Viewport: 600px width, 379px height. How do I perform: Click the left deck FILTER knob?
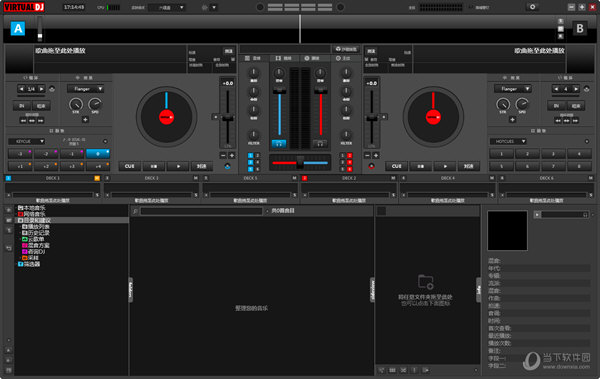[253, 134]
